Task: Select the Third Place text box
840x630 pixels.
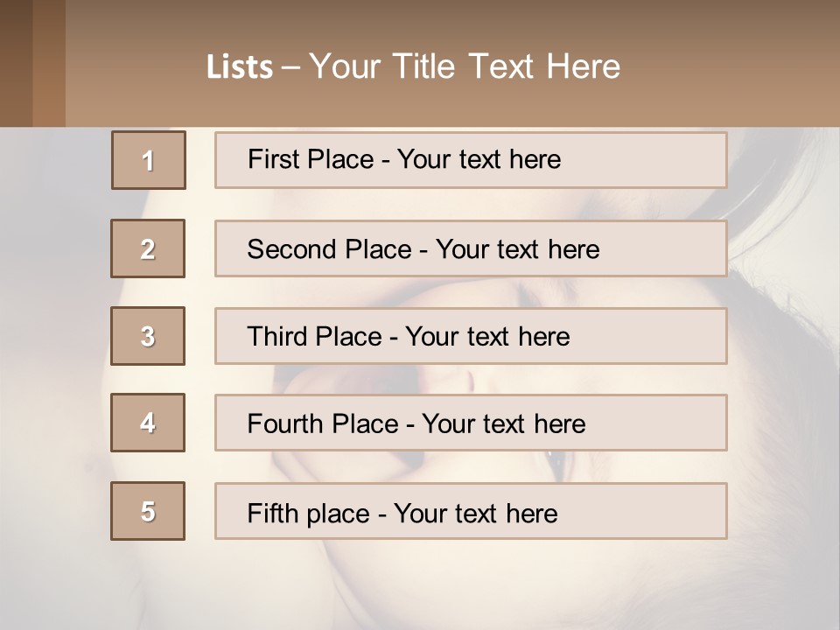Action: click(471, 336)
